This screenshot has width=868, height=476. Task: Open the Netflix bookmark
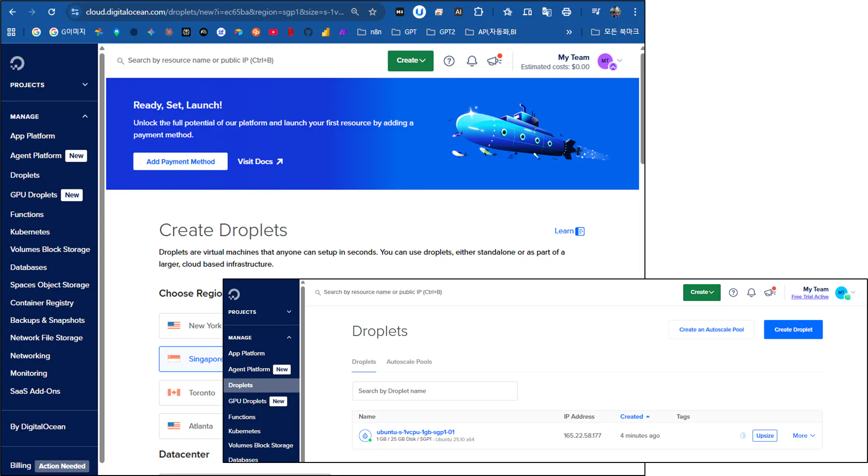(x=291, y=32)
